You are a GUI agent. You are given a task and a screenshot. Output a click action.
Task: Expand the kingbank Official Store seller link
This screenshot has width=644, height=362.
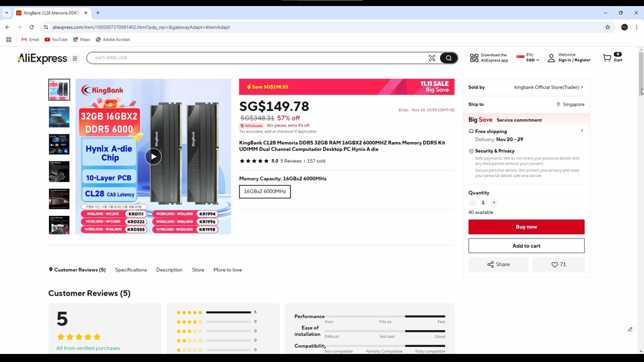549,87
